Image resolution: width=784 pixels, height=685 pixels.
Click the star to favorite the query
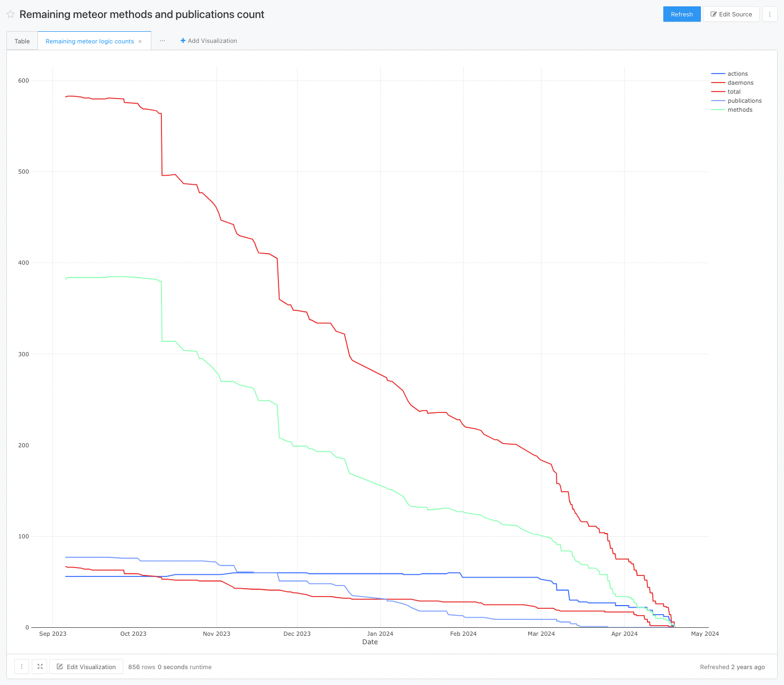[x=11, y=14]
